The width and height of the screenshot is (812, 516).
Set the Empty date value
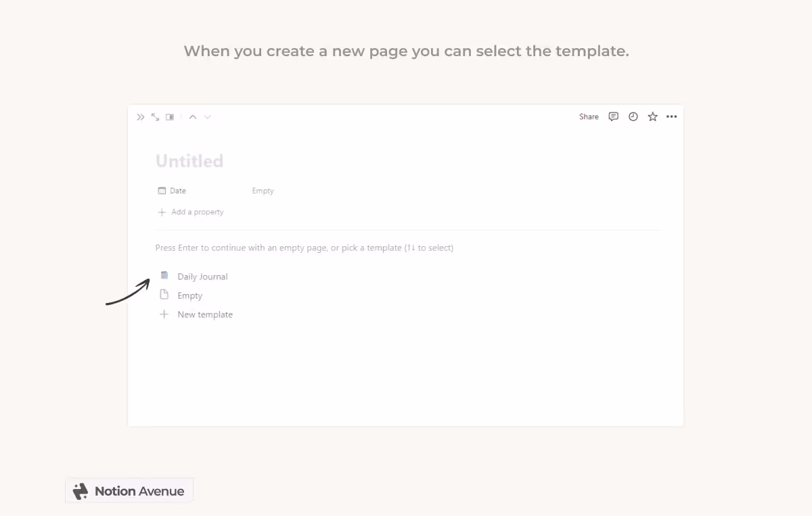click(x=263, y=191)
